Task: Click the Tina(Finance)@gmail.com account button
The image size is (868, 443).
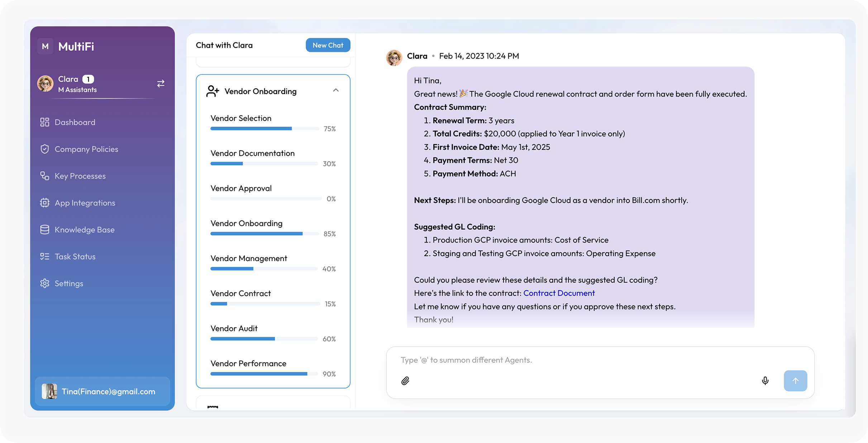Action: point(102,391)
